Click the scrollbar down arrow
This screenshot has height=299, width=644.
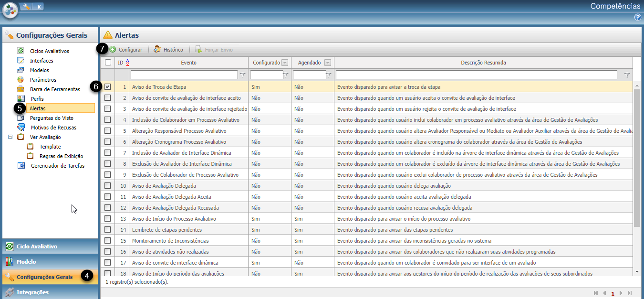pos(637,271)
